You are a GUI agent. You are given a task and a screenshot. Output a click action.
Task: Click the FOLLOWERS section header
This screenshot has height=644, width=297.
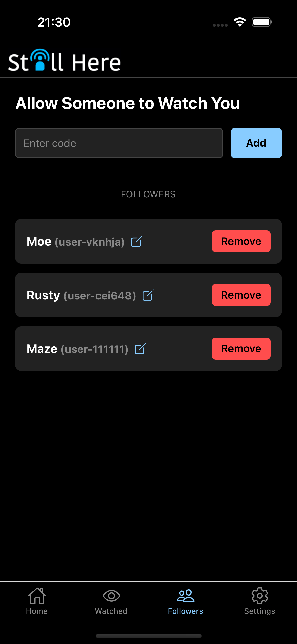click(148, 194)
